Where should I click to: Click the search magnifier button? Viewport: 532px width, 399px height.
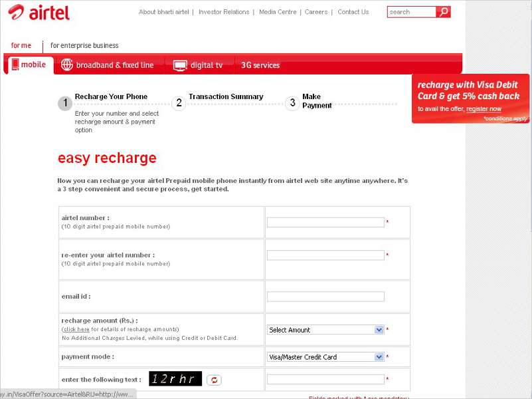(x=443, y=12)
